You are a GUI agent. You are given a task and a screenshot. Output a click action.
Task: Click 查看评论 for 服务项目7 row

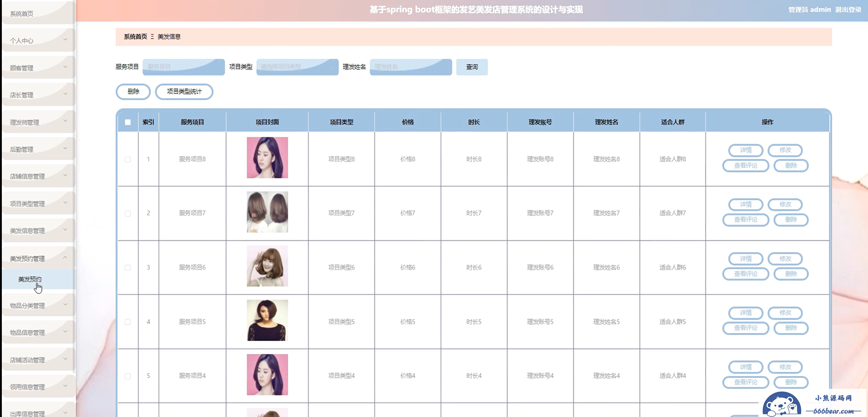click(x=746, y=220)
